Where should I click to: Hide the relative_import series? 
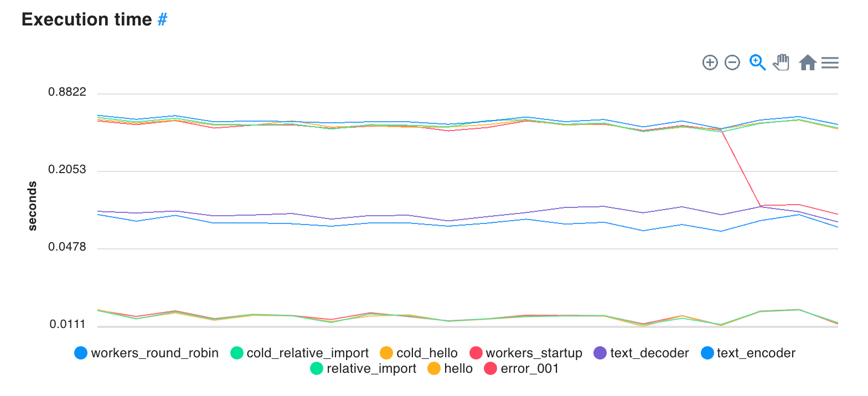click(364, 368)
